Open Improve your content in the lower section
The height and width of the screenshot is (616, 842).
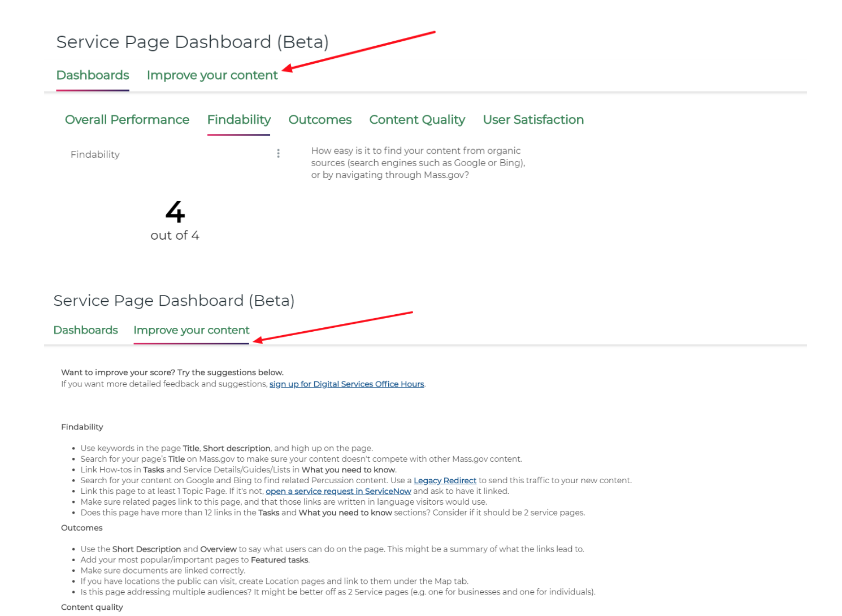pos(191,330)
